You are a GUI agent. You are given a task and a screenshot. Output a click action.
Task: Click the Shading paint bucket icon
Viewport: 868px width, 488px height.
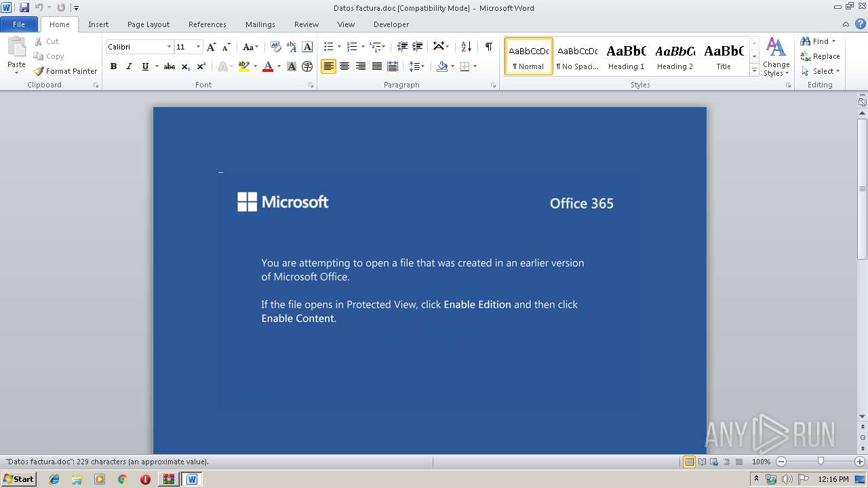(x=442, y=66)
